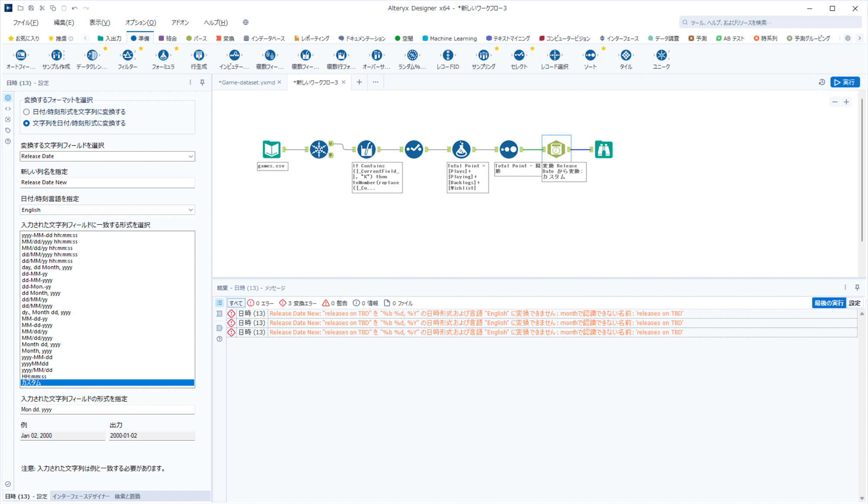Select format yyyy-MM-dd hh:mm:ss in list
The image size is (868, 504).
click(107, 236)
